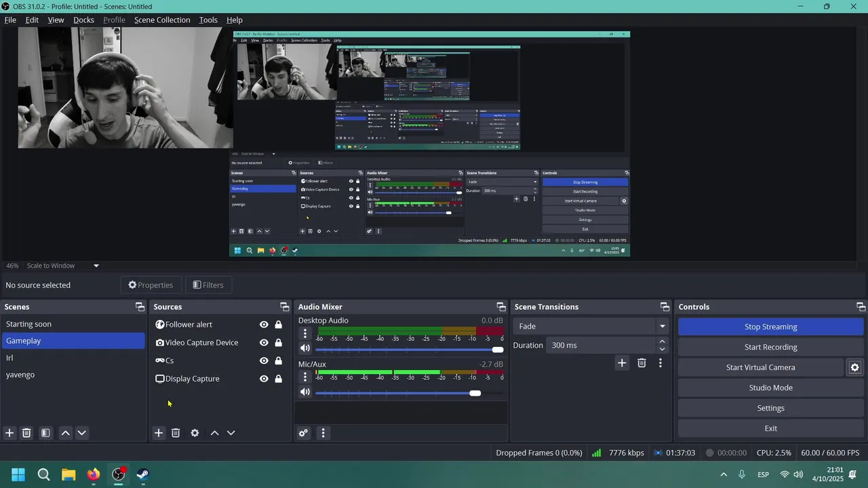
Task: Open the File menu
Action: point(10,20)
